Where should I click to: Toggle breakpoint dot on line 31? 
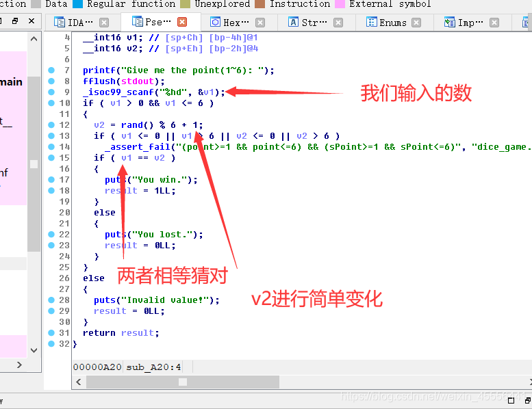click(51, 333)
